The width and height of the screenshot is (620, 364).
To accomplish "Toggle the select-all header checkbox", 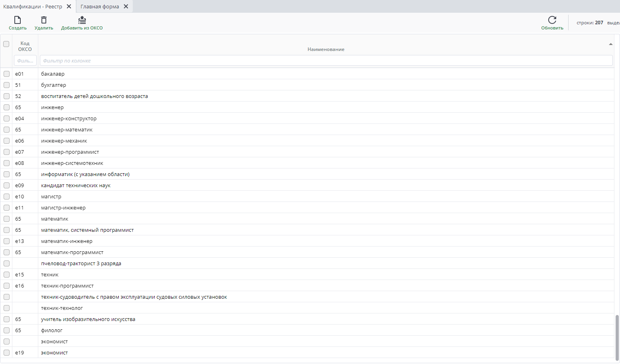I will point(6,44).
